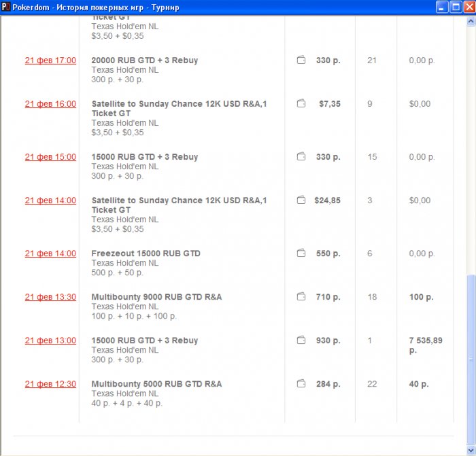Click the icon next to 710 р.
Viewport: 476px width, 456px height.
coord(301,297)
